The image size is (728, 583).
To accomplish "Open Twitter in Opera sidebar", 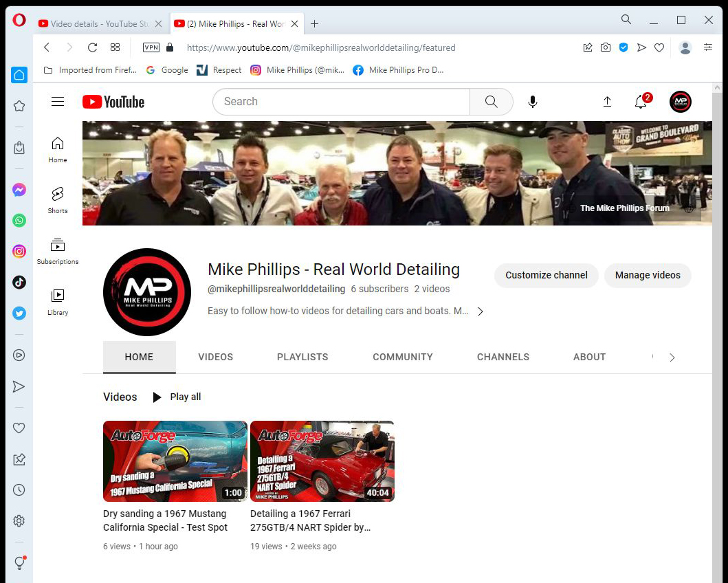I will (19, 313).
